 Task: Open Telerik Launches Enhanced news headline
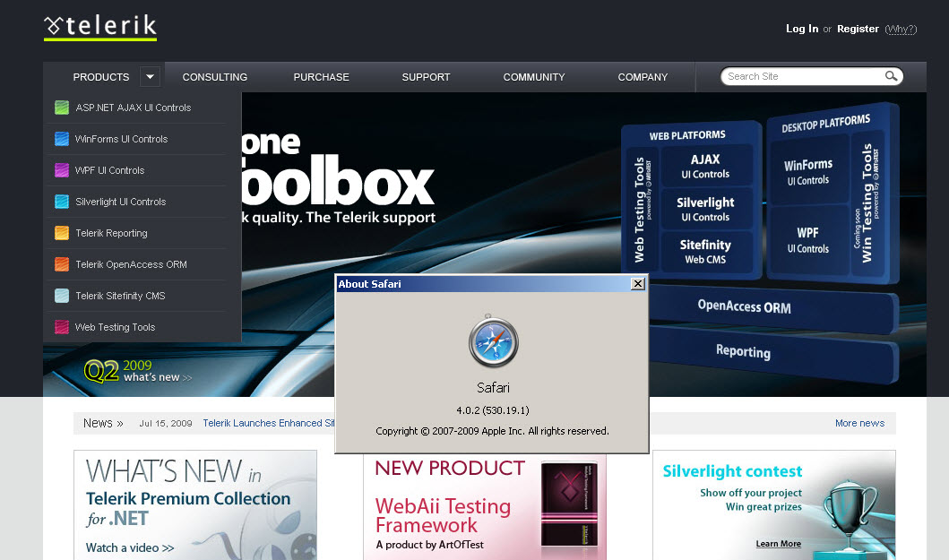(x=269, y=423)
